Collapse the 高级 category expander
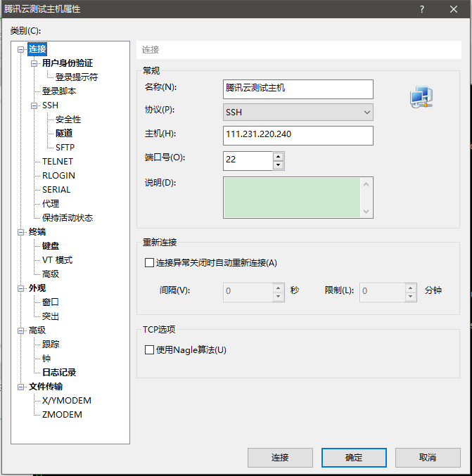This screenshot has width=472, height=476. click(20, 330)
